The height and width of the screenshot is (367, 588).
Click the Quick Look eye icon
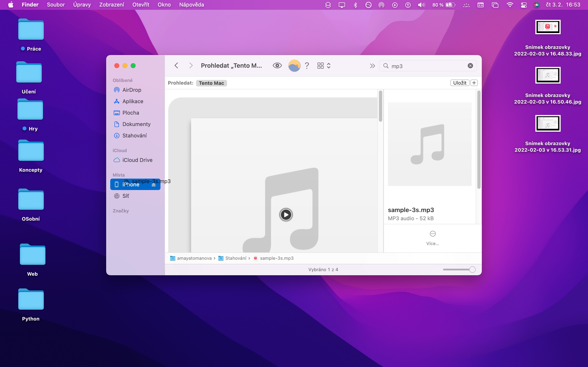pos(277,65)
